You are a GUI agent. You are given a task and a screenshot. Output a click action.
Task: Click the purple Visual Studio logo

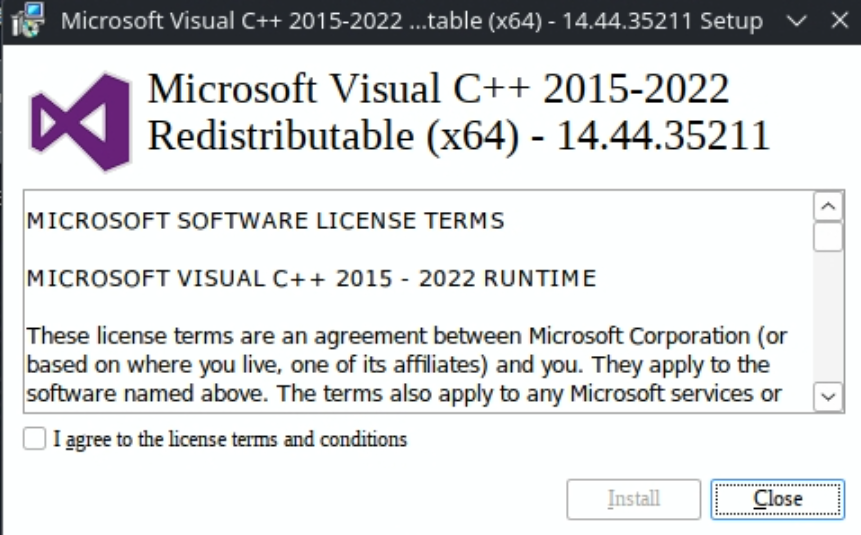(81, 122)
